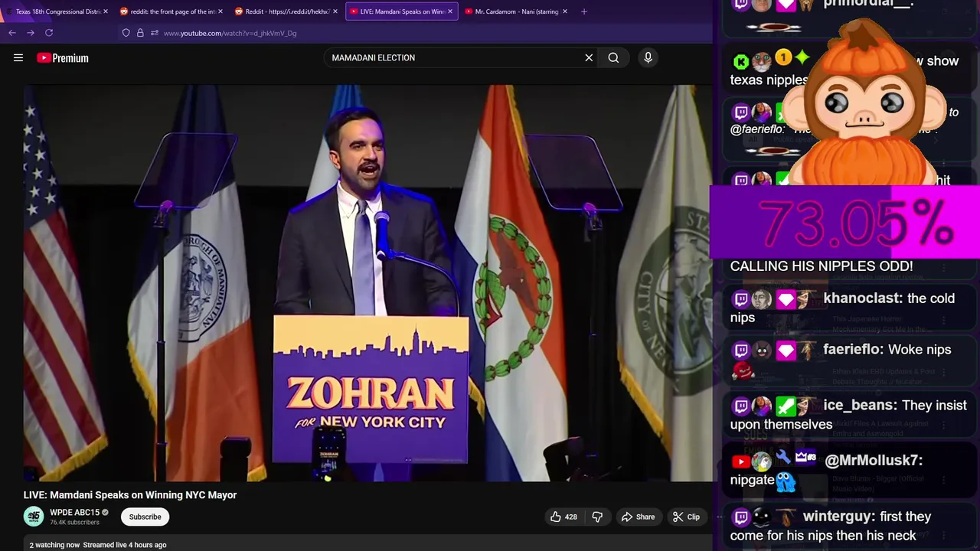Click the blue ghost emote after nipgate

(x=786, y=481)
